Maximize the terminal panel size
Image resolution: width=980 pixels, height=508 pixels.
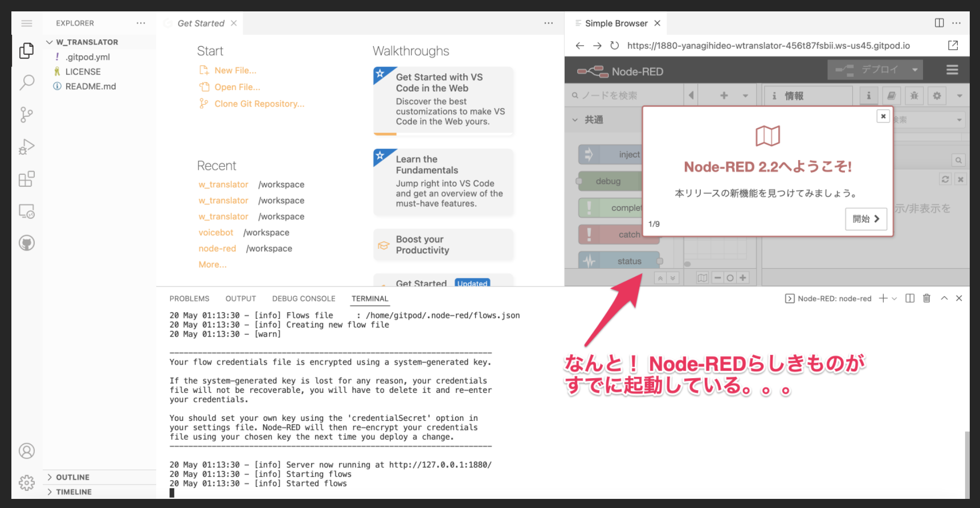pos(944,298)
